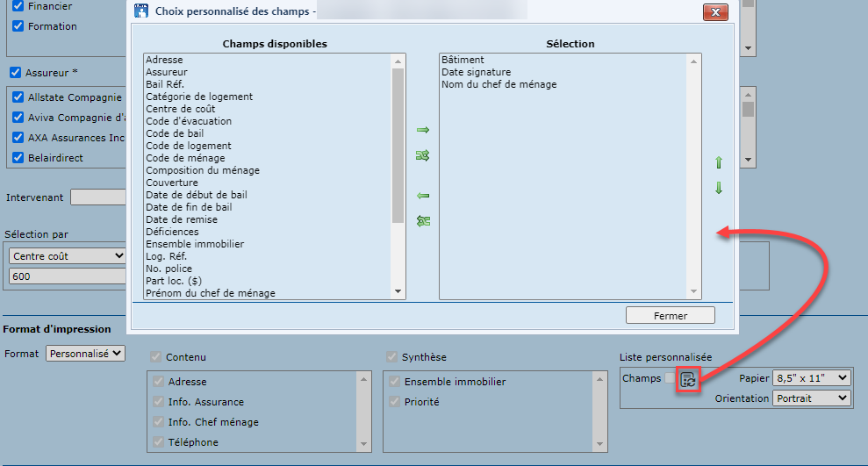Close the Choix personnalisé des champs dialog
Image resolution: width=868 pixels, height=466 pixels.
717,11
